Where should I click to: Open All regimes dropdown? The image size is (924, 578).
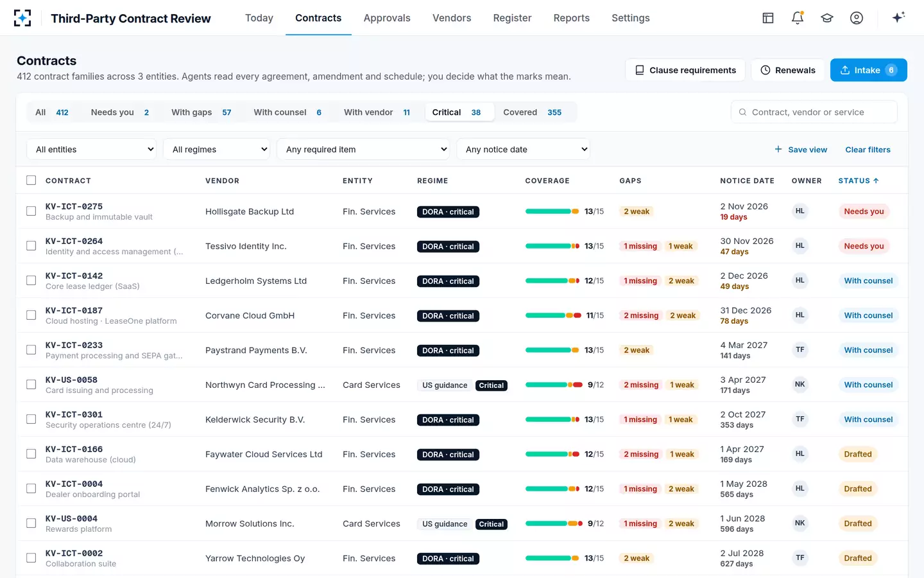(x=217, y=150)
